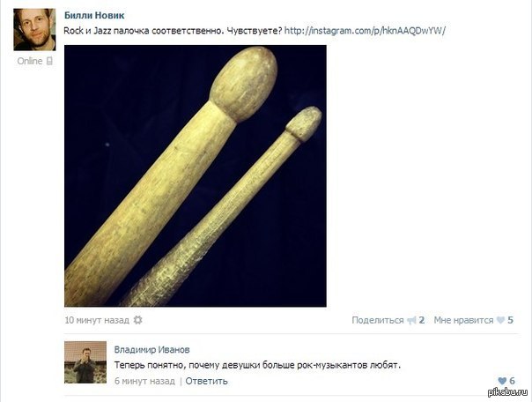Screen dimensions: 532x402
Task: Click the megaphone share icon
Action: coord(411,320)
